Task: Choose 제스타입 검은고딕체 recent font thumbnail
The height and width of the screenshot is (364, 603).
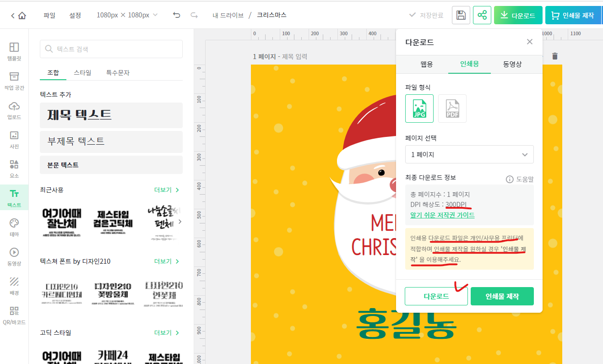Action: (113, 223)
